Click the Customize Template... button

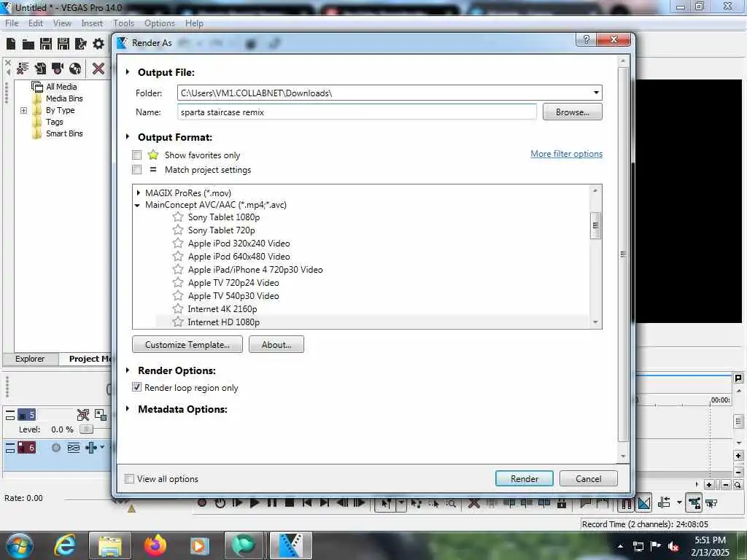coord(187,344)
